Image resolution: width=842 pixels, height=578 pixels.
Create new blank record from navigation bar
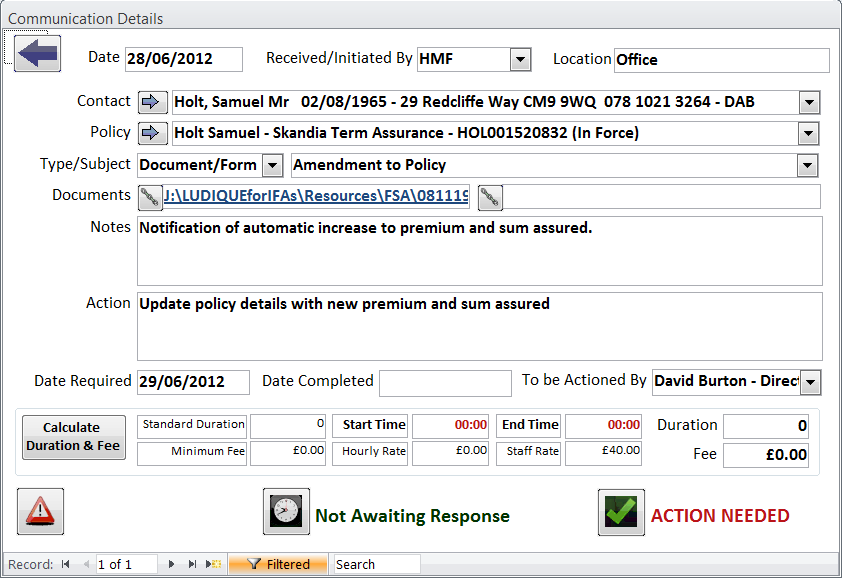pos(213,565)
